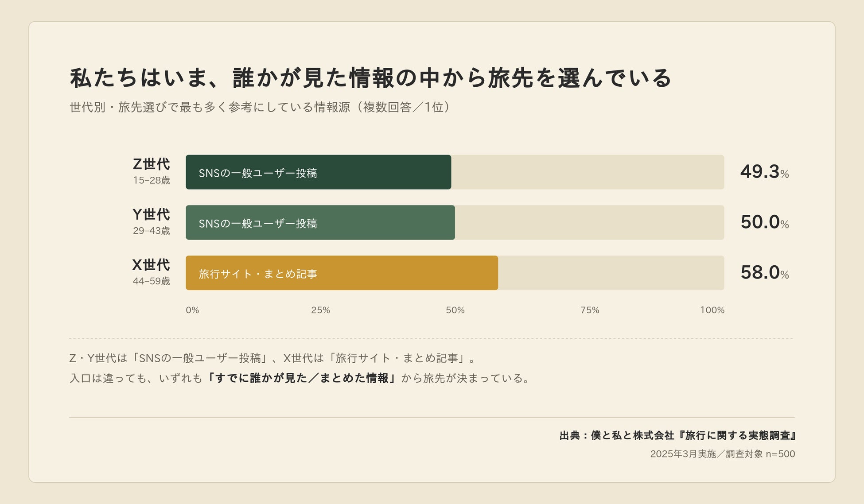This screenshot has width=864, height=504.
Task: Select the Y世代 generation label
Action: pos(151,214)
